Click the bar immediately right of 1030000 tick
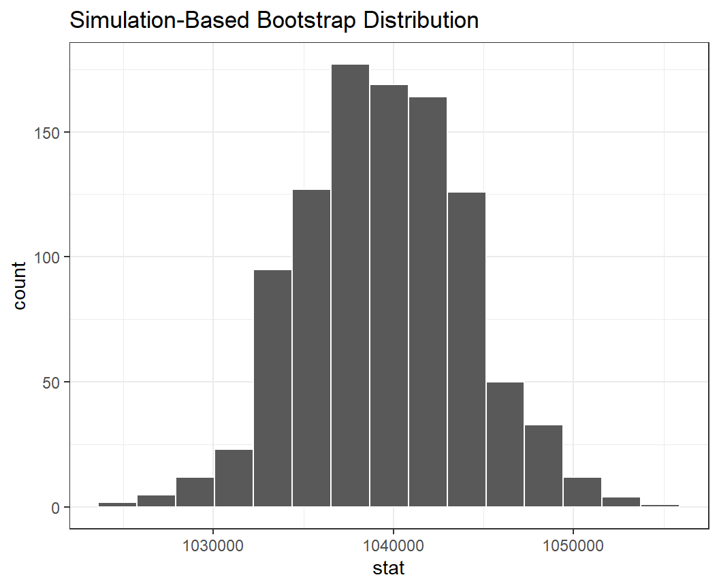The height and width of the screenshot is (588, 719). [x=234, y=478]
